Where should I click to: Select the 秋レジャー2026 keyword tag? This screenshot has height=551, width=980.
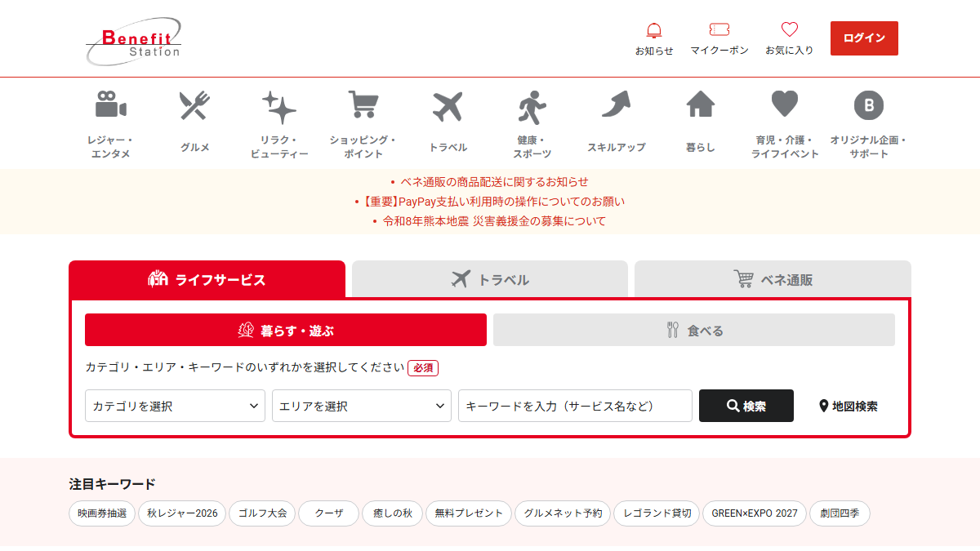182,513
